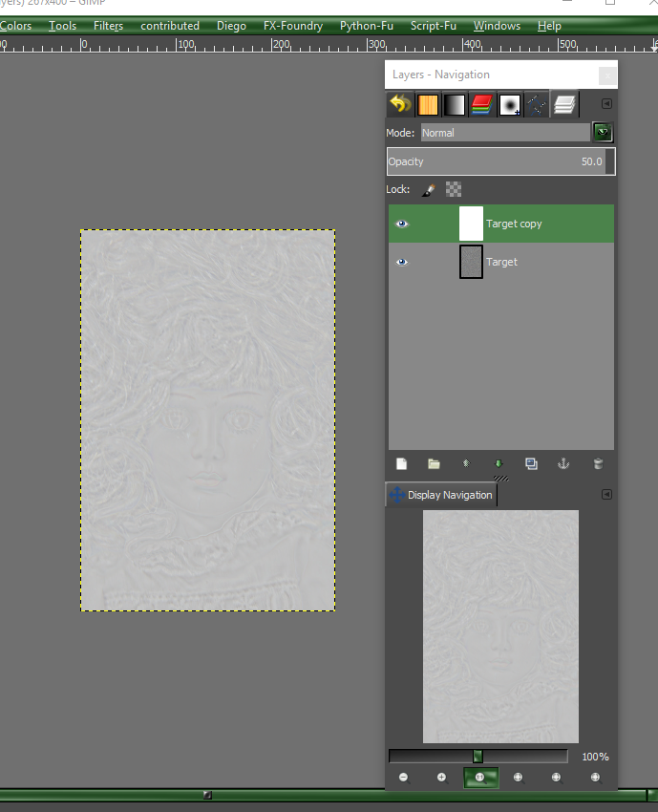Click the navigation preview thumbnail

[500, 627]
